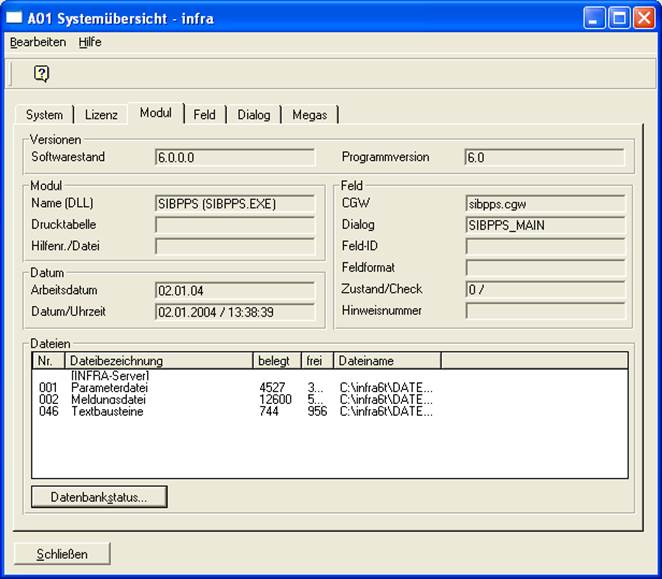Go to the Megas tab

pyautogui.click(x=309, y=115)
